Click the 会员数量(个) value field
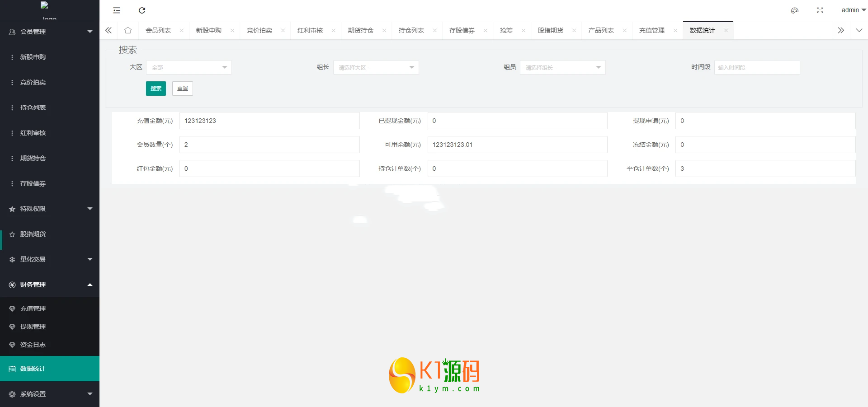Screen dimensions: 868x407 [269, 145]
